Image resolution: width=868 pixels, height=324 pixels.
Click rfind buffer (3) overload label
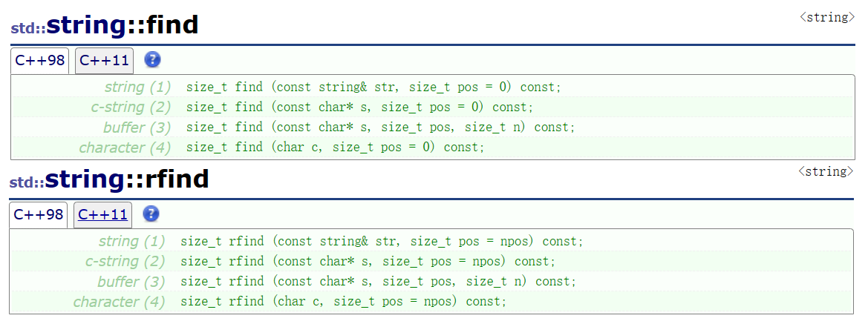[131, 282]
